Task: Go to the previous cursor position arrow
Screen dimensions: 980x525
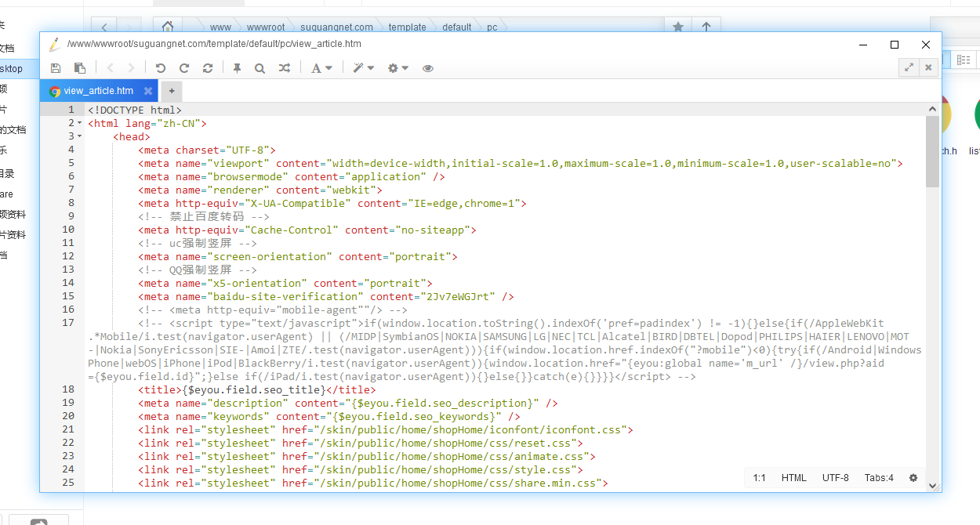Action: pyautogui.click(x=110, y=68)
